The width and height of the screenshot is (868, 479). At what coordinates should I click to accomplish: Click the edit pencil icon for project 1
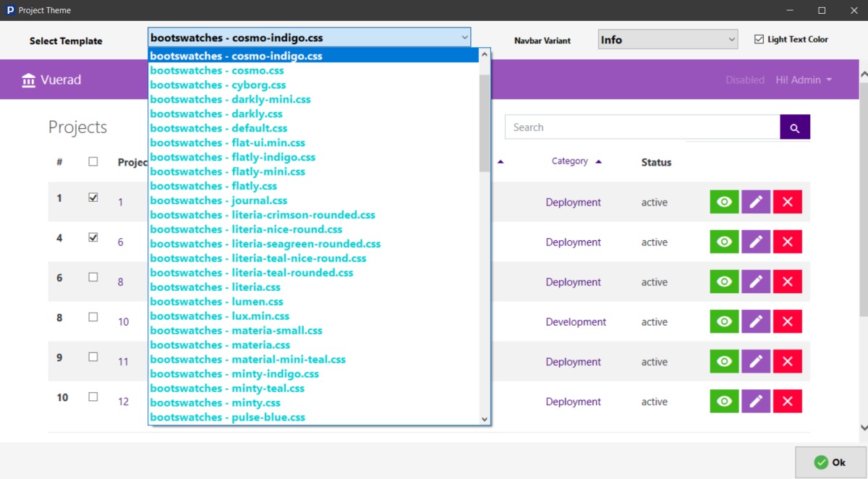756,202
